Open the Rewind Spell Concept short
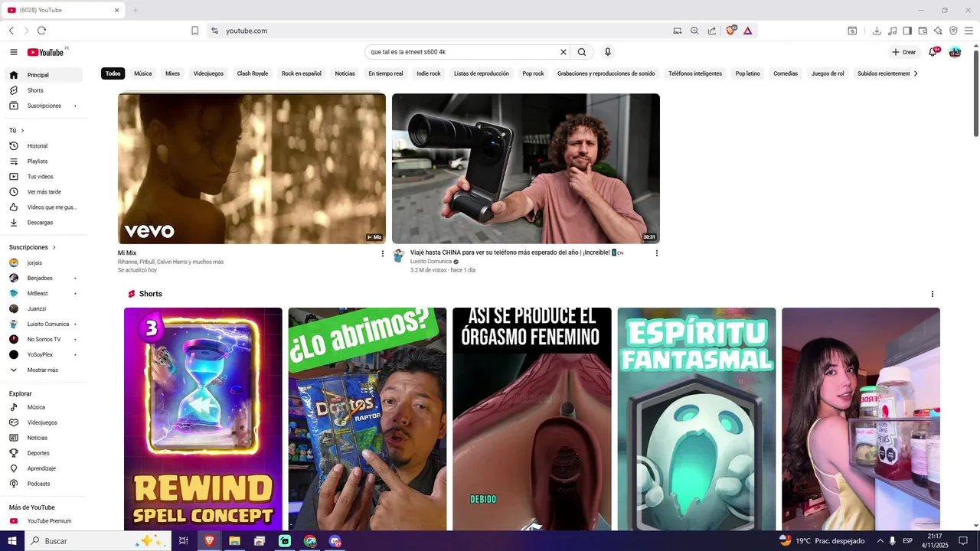Viewport: 980px width, 551px height. 203,419
